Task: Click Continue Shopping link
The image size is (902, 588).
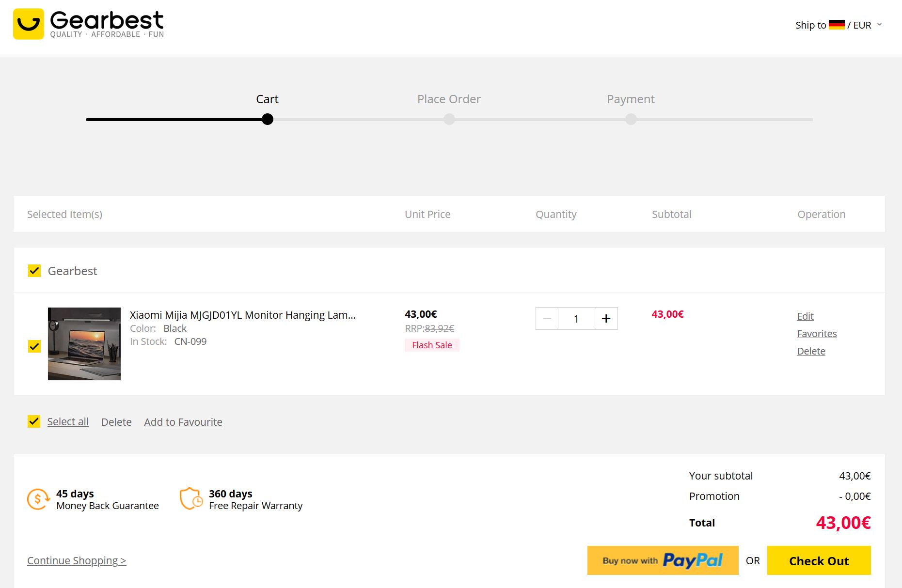Action: coord(77,560)
